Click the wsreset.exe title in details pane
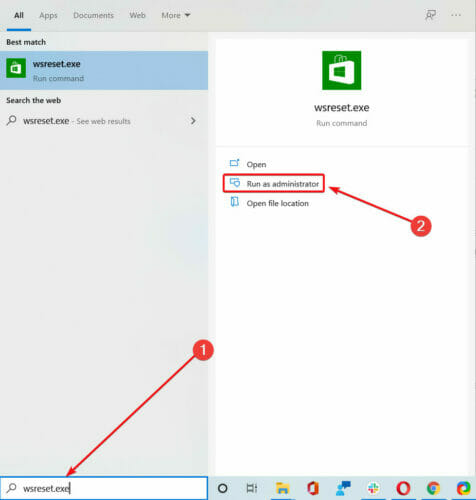 pos(341,108)
